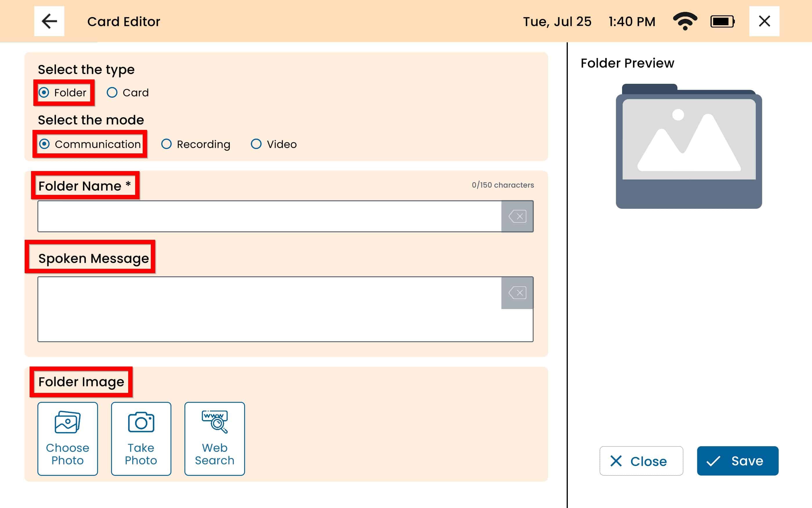This screenshot has height=508, width=812.
Task: Check the Wi-Fi status icon
Action: [685, 21]
